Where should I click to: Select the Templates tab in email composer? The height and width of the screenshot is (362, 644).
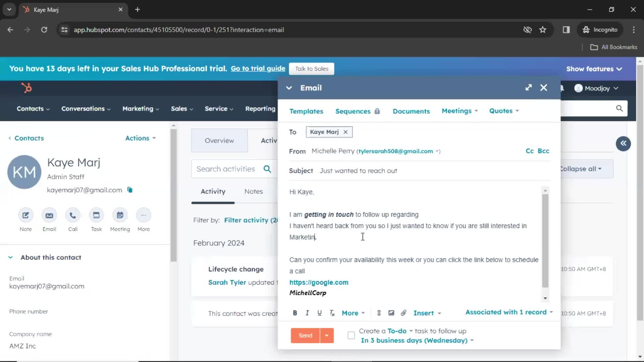click(x=307, y=111)
